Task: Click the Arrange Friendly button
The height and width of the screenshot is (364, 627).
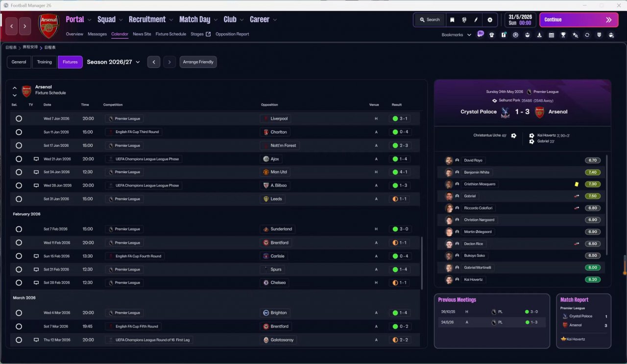Action: pos(198,62)
